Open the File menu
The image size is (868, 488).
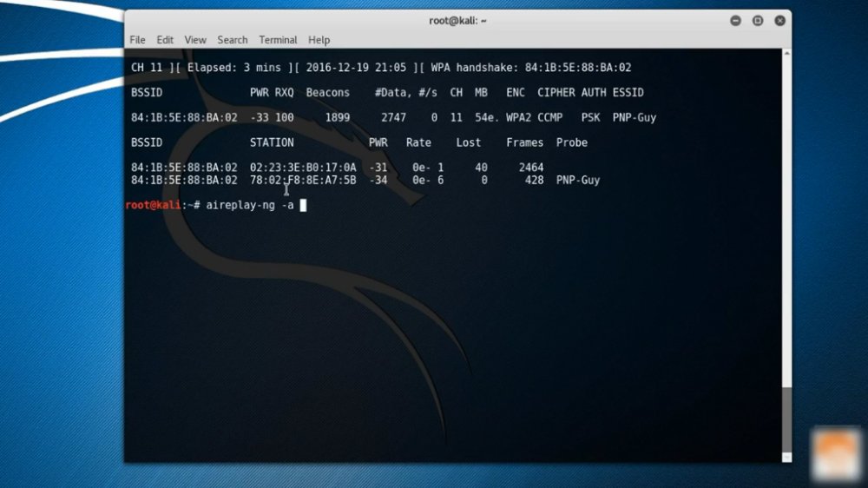click(137, 40)
